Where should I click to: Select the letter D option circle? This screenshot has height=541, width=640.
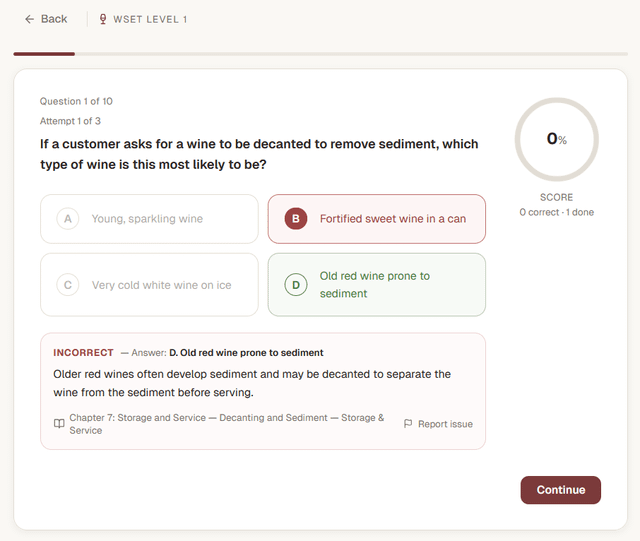click(296, 285)
